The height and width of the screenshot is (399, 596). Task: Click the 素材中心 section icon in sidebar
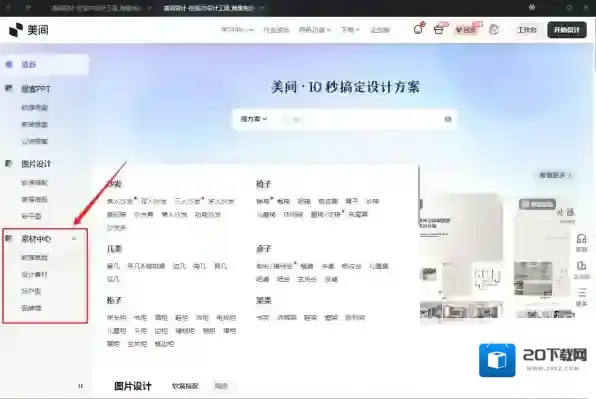click(x=8, y=238)
